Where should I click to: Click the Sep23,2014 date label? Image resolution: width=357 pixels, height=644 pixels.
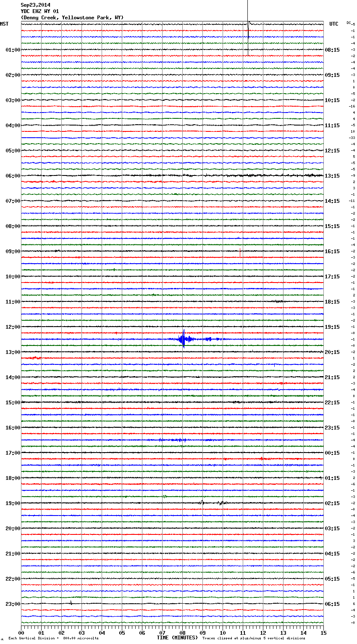[35, 5]
